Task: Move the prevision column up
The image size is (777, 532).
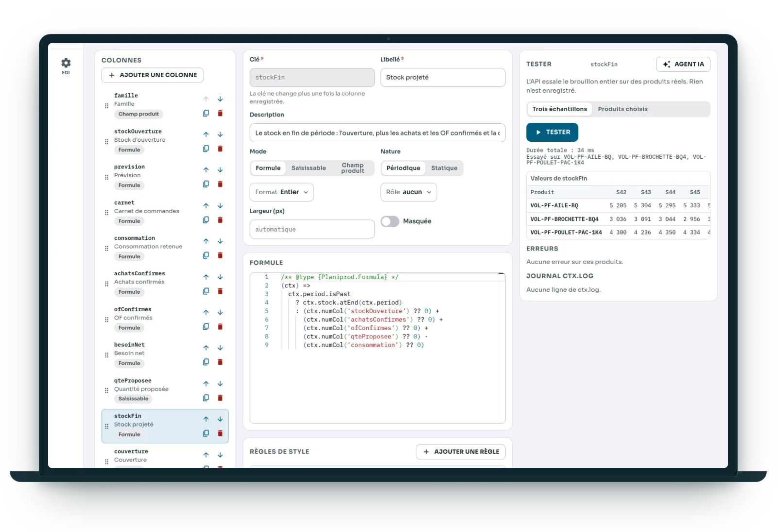Action: [x=206, y=170]
